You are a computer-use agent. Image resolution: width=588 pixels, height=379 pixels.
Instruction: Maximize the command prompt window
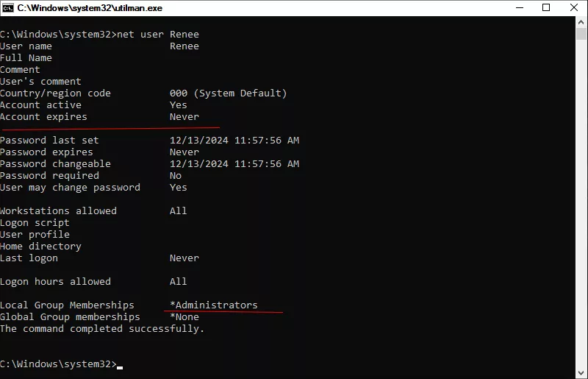pos(546,8)
